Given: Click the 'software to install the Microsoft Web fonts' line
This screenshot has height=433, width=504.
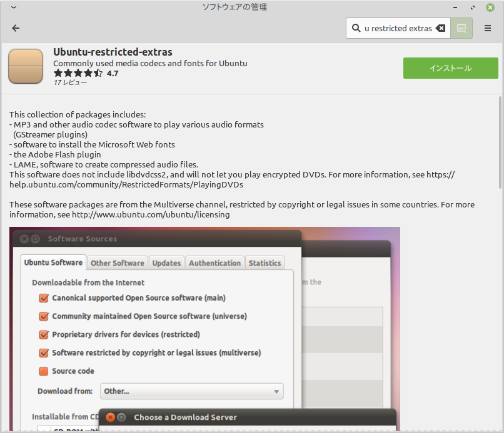Looking at the screenshot, I should point(93,144).
